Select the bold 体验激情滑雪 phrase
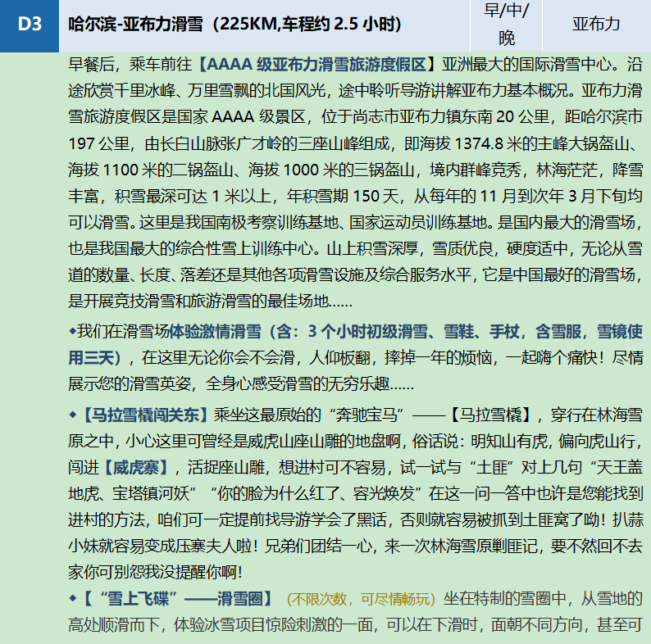651x644 pixels. (x=215, y=332)
